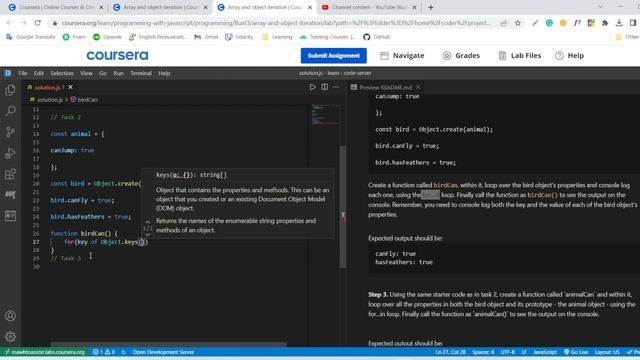The width and height of the screenshot is (640, 360).
Task: Click the editor vertical scrollbar
Action: (x=343, y=207)
